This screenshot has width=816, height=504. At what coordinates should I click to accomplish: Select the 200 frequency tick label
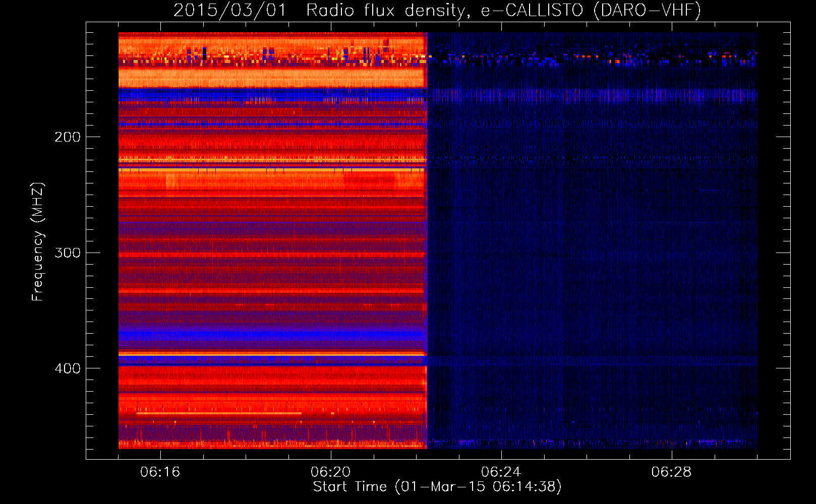[68, 137]
